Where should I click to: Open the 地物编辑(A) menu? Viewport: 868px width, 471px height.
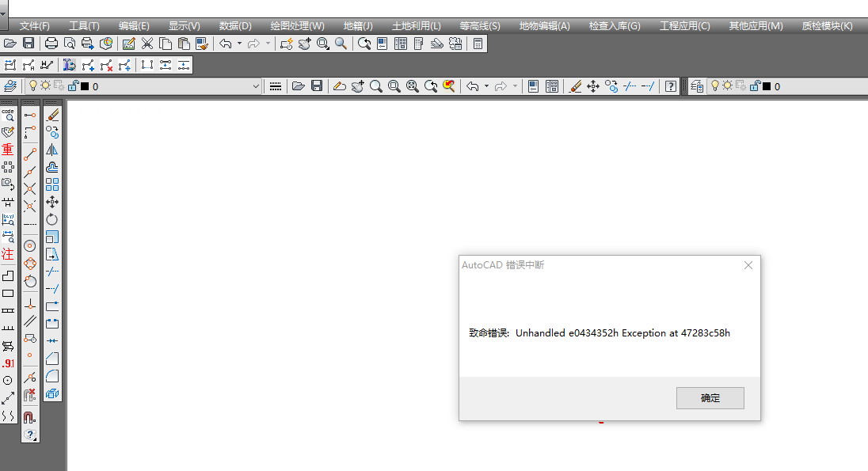(544, 26)
